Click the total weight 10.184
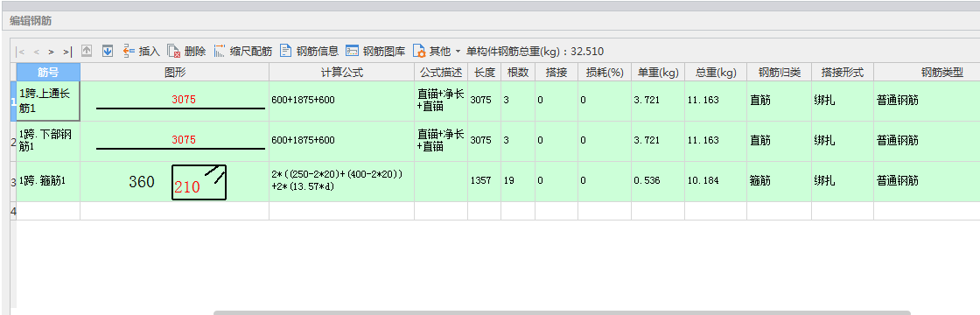 coord(703,180)
